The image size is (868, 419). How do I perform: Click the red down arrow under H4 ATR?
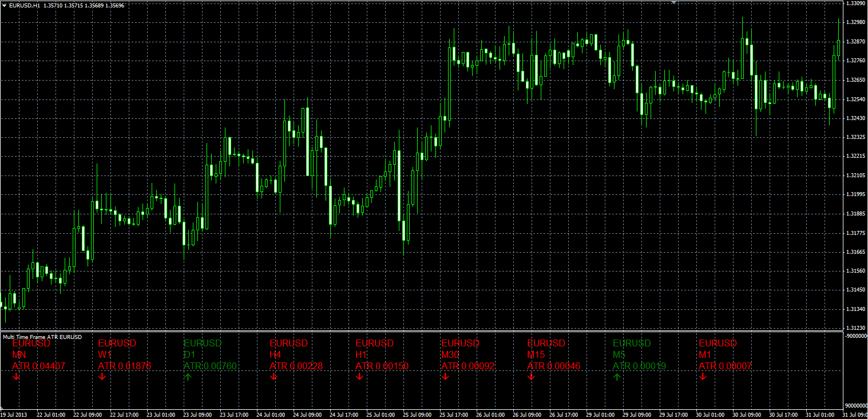click(274, 377)
